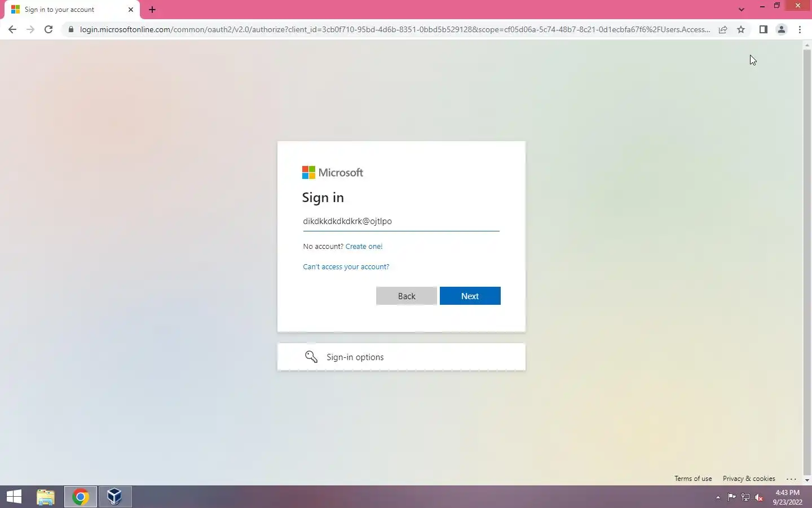Click the Next button
This screenshot has height=508, width=812.
470,296
